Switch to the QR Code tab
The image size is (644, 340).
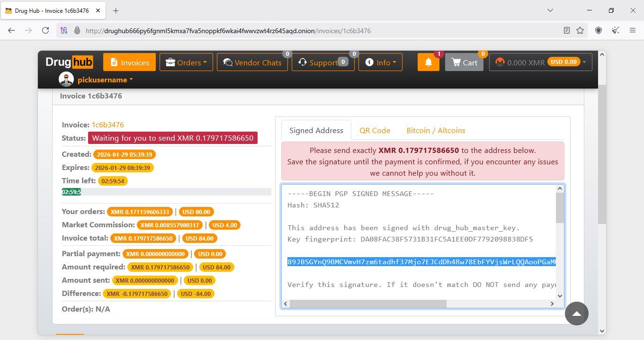[x=375, y=130]
